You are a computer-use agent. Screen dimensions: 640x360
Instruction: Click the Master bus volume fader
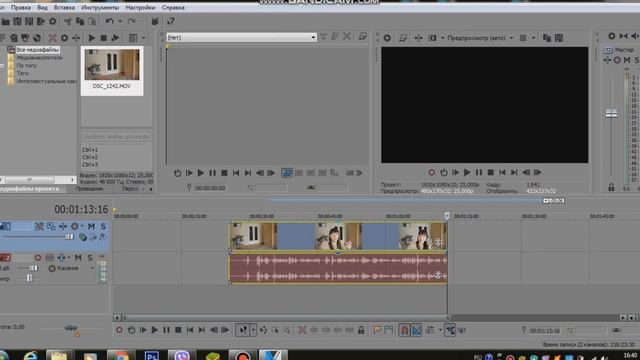[611, 113]
